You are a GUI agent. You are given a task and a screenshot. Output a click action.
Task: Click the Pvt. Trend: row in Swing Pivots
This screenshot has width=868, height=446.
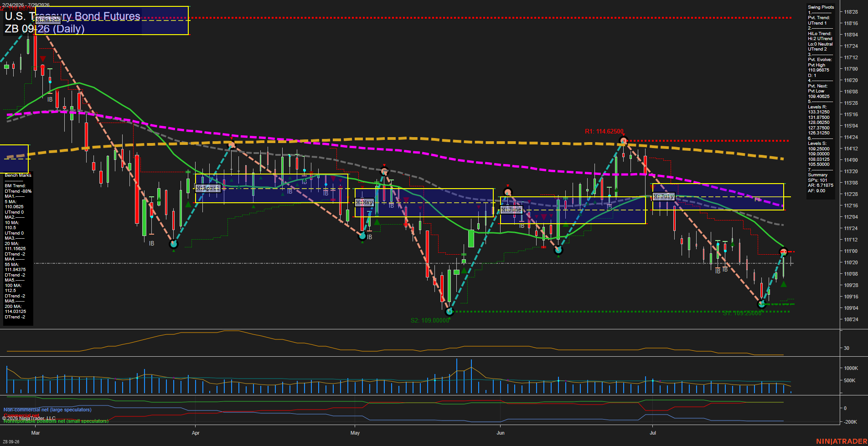[x=819, y=18]
